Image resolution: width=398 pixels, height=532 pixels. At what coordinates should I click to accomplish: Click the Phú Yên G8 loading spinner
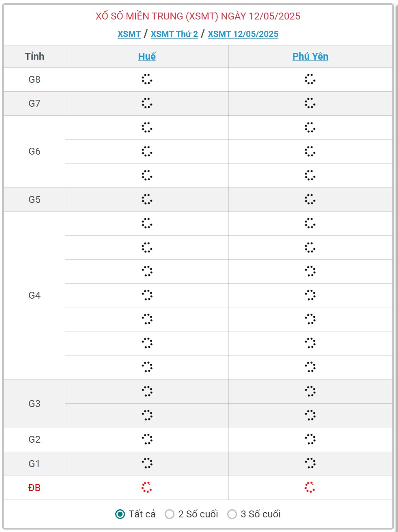[x=310, y=79]
